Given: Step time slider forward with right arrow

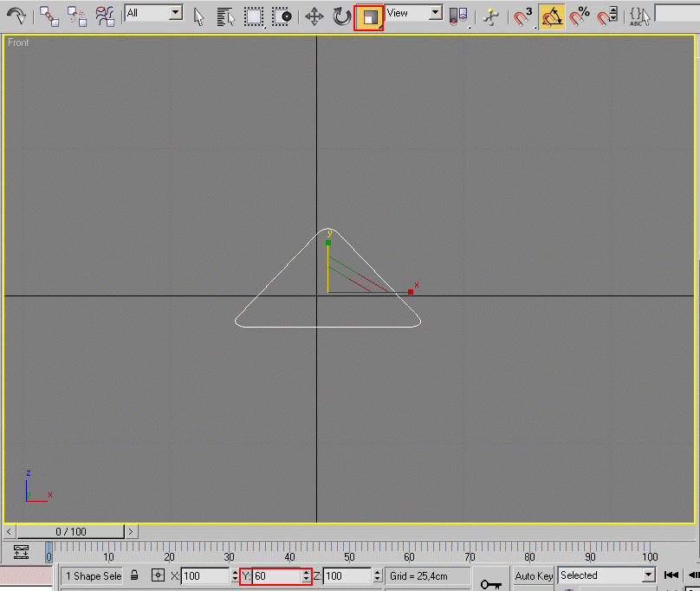Looking at the screenshot, I should pos(131,531).
